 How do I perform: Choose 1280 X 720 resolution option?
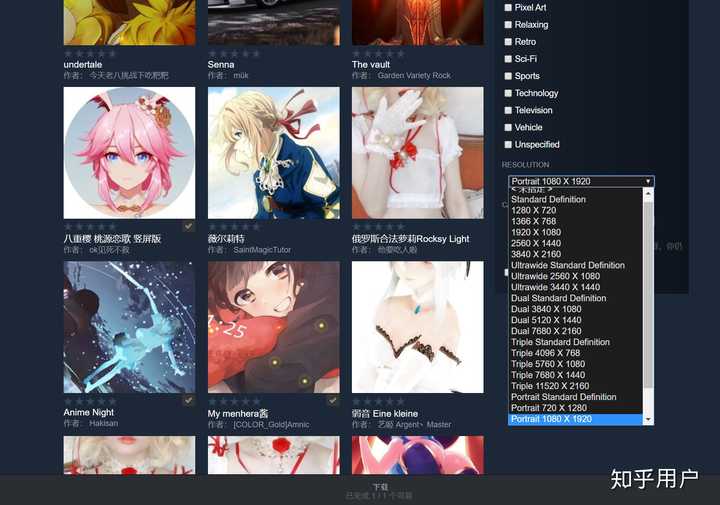point(575,210)
